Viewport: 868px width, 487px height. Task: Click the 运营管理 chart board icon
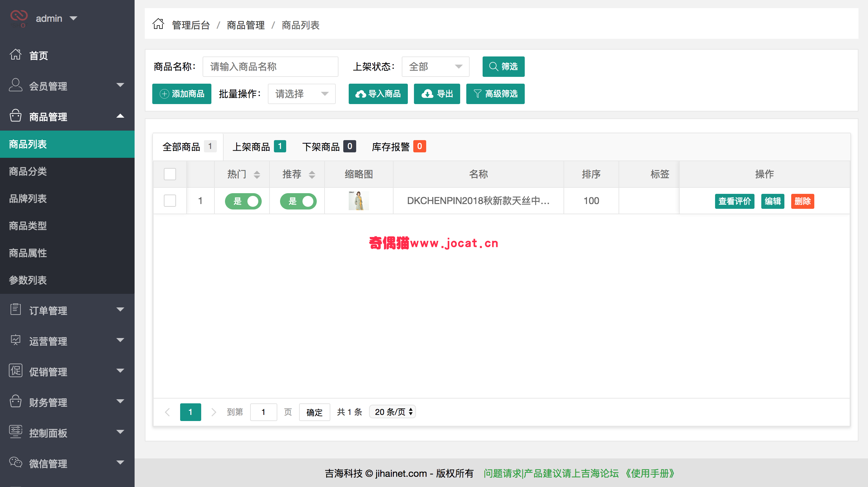[x=16, y=340]
